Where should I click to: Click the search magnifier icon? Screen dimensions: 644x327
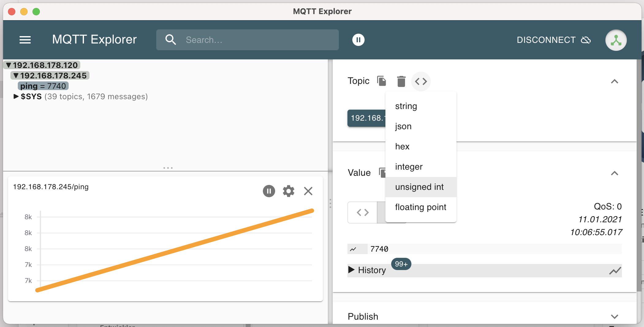[x=171, y=40]
